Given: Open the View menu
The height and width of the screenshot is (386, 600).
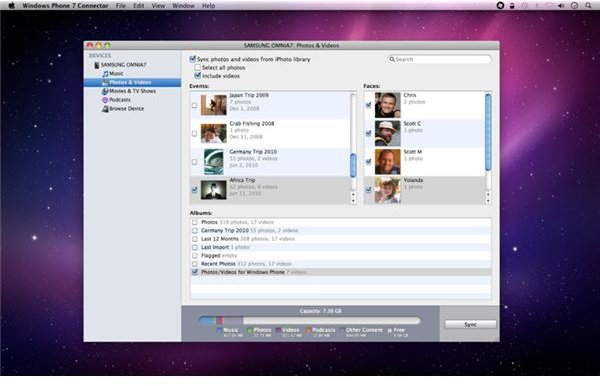Looking at the screenshot, I should coord(158,6).
